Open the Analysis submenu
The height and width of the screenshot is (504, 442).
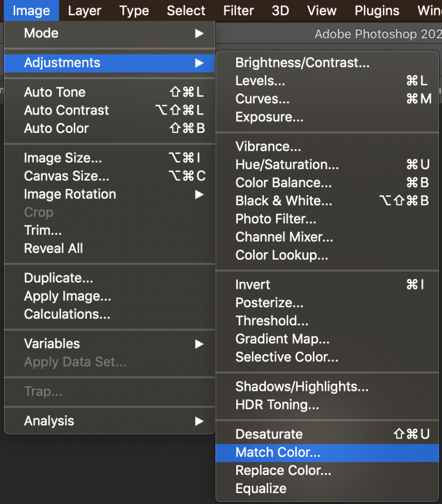pos(199,421)
